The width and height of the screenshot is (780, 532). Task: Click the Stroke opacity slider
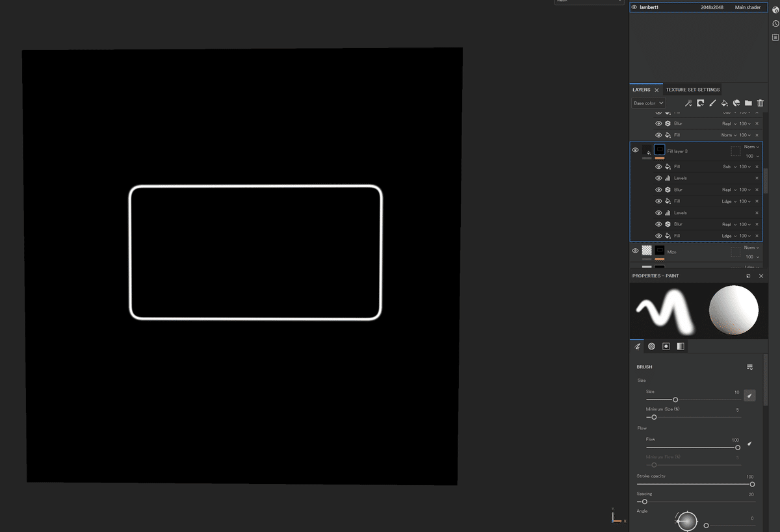coord(695,484)
